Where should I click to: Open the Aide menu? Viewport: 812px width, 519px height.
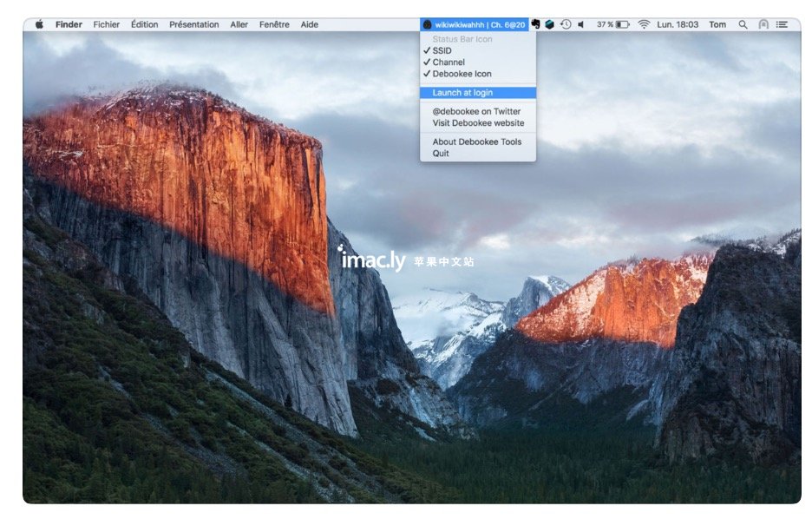[x=309, y=24]
